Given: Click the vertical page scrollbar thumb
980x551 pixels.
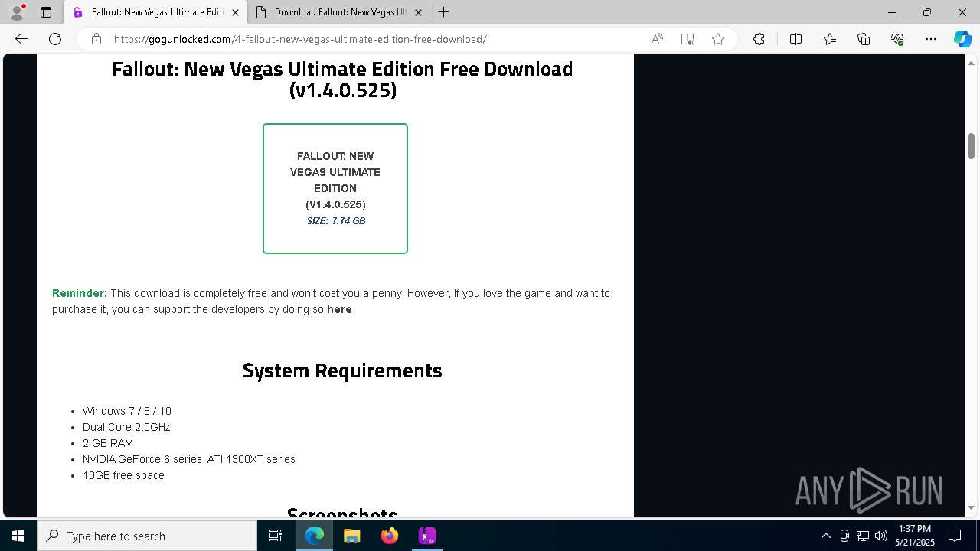Looking at the screenshot, I should (x=971, y=145).
